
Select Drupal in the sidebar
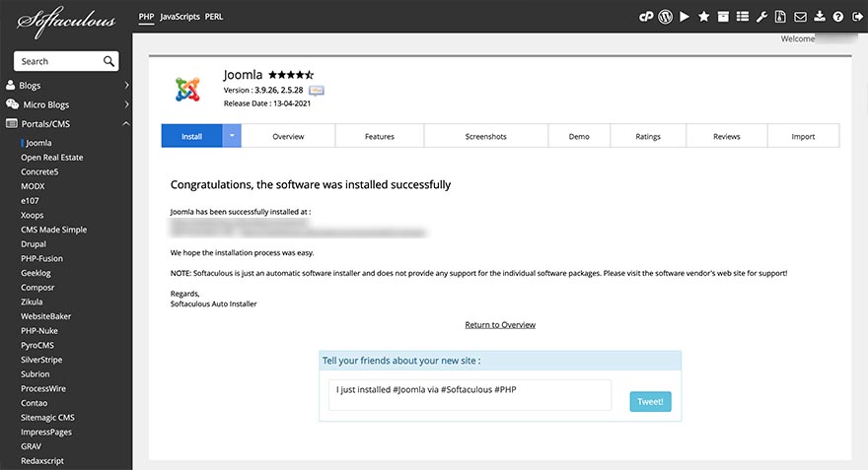coord(34,243)
